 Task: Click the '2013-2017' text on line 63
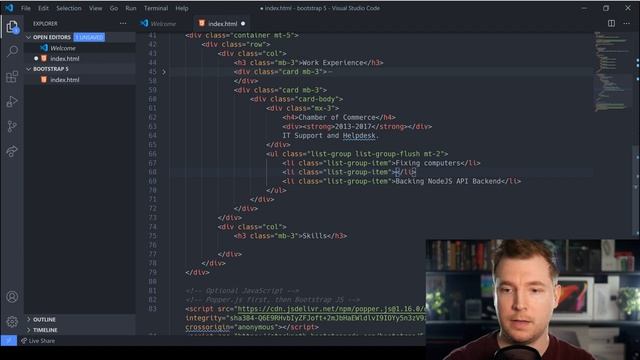click(x=353, y=127)
